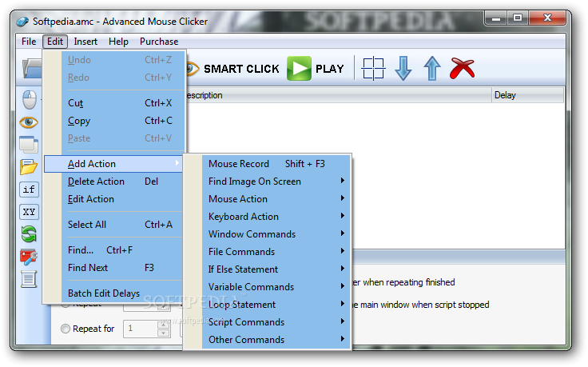Expand Variable Commands submenu
The image size is (588, 367).
(276, 287)
